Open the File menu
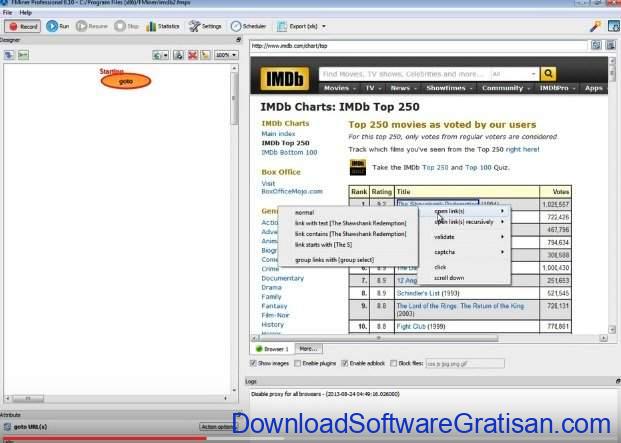 click(7, 12)
